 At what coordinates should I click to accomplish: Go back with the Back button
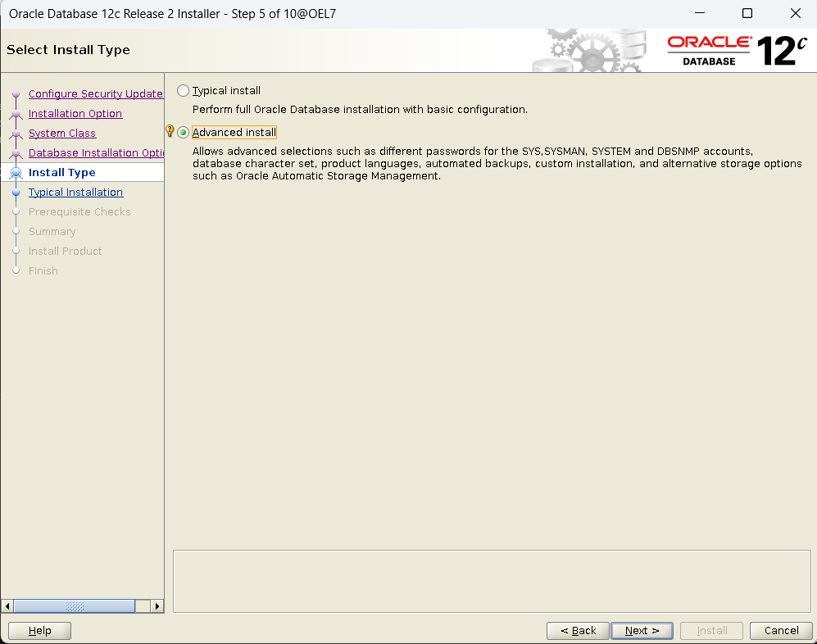578,630
